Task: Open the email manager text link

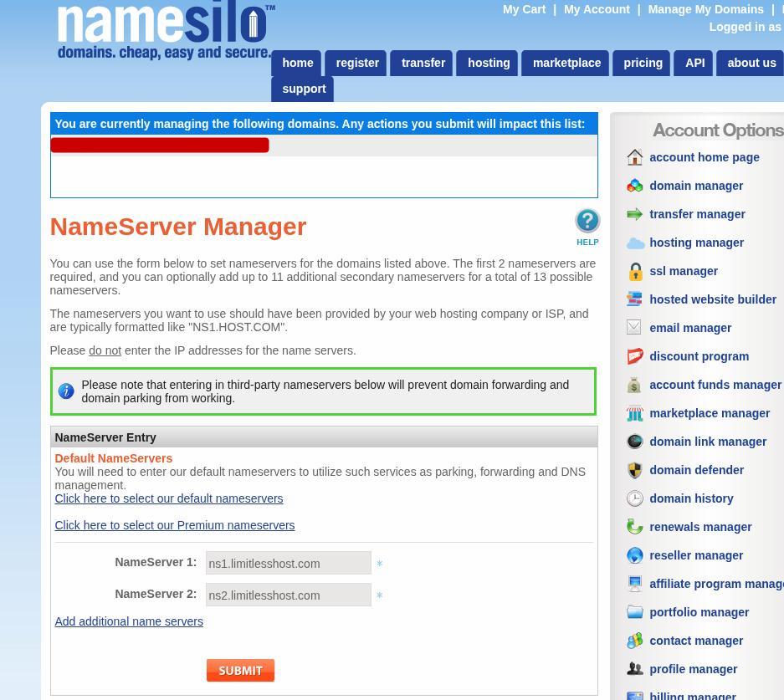Action: click(x=690, y=329)
